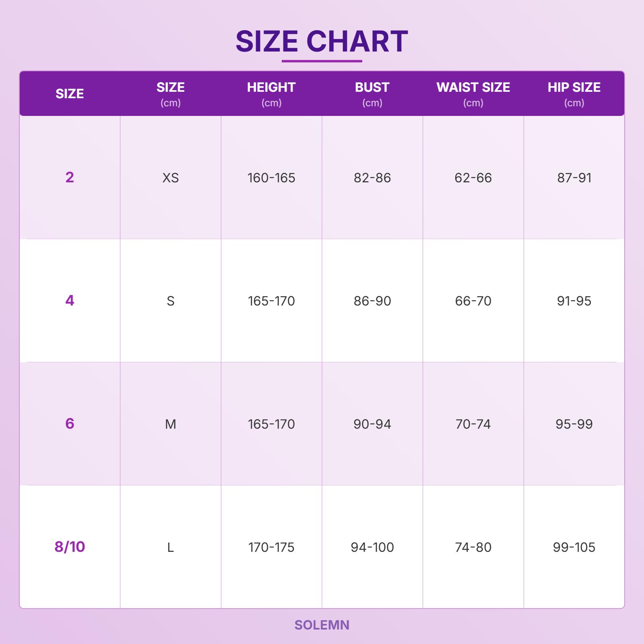Click the 160-165 height cell
Image resolution: width=644 pixels, height=644 pixels.
click(271, 178)
